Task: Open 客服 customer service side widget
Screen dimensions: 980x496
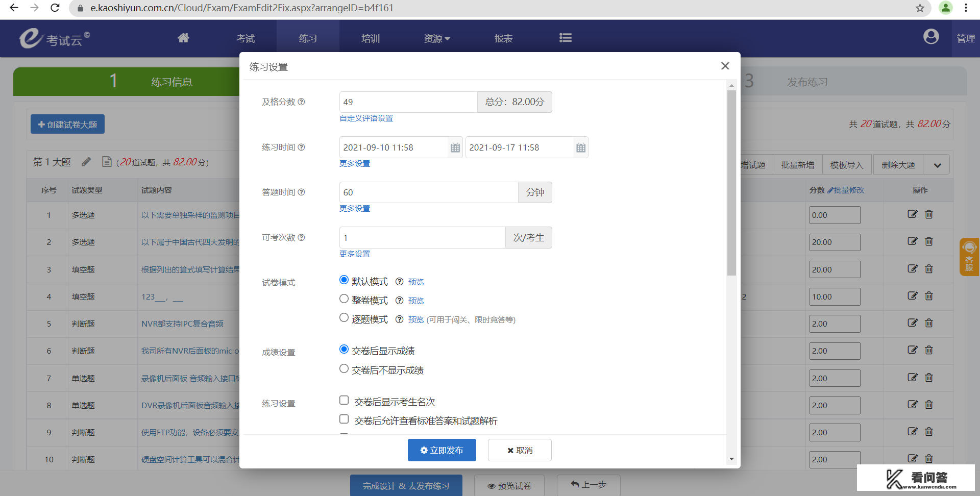Action: 969,257
